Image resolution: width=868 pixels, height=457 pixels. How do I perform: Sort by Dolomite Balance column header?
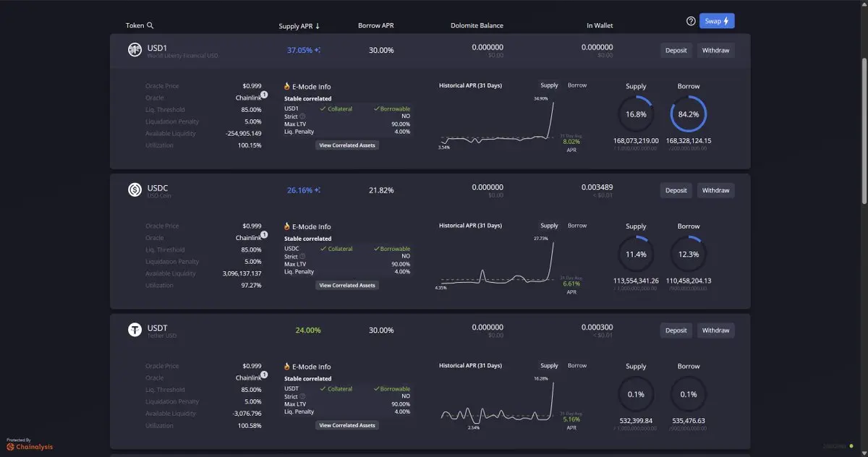tap(476, 26)
